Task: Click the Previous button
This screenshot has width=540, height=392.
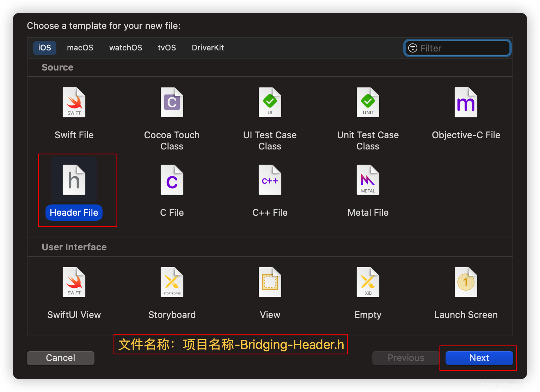Action: coord(406,358)
